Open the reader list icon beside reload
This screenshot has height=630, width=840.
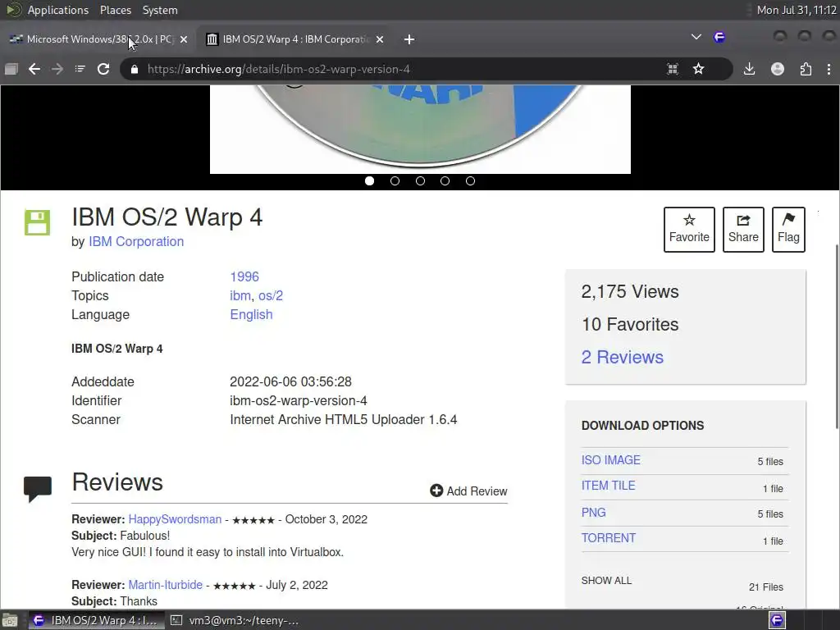pos(80,69)
